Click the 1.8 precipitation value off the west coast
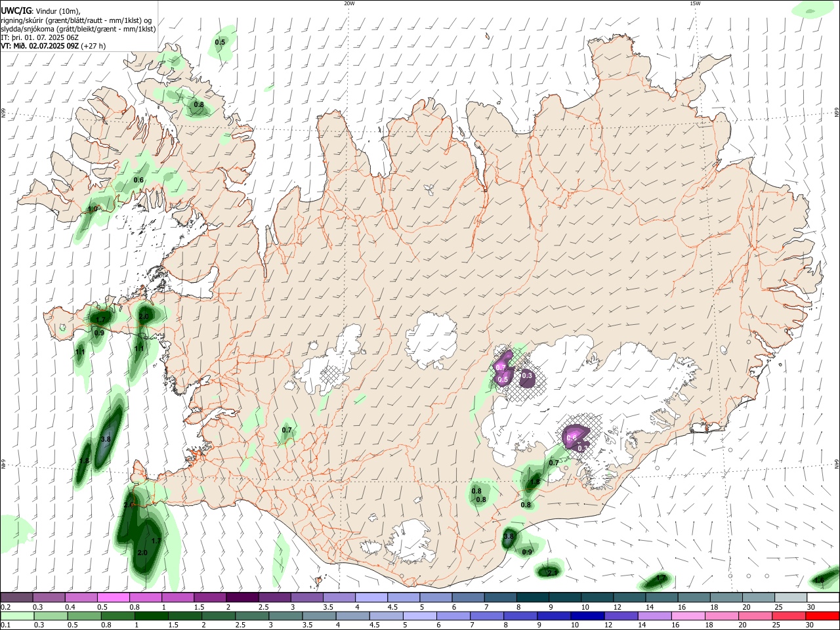 tap(84, 461)
